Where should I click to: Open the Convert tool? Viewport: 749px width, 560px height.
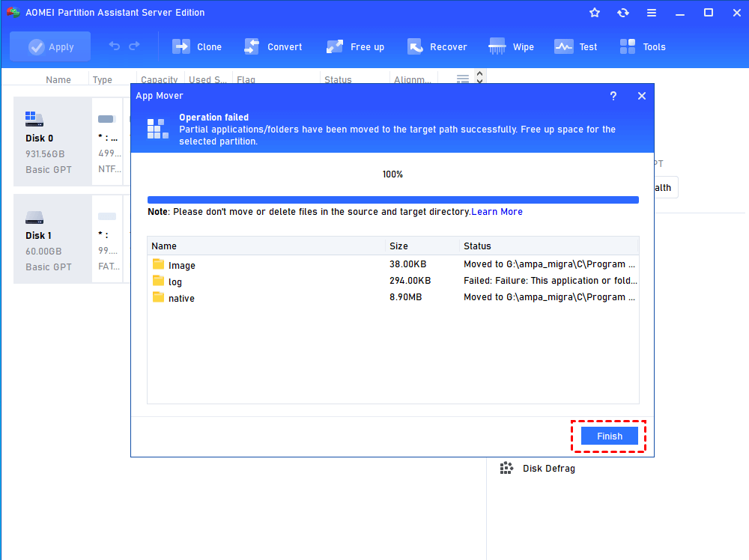[273, 46]
